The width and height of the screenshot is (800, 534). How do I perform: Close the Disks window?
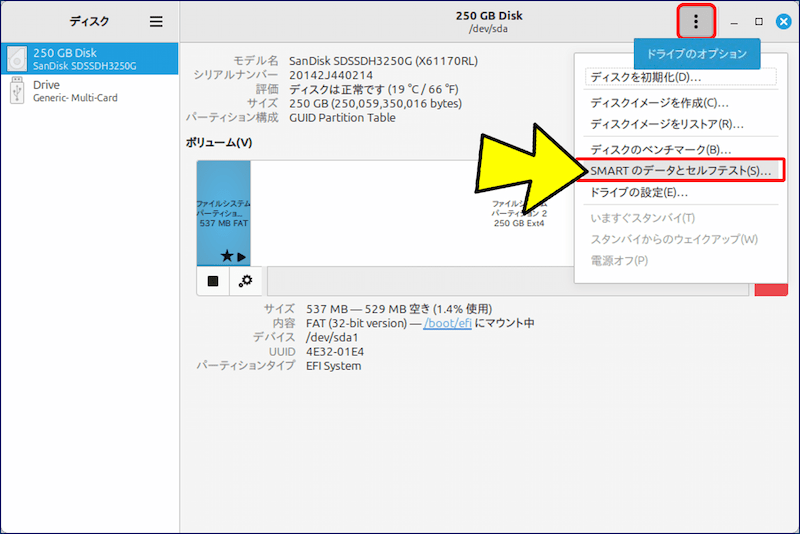pos(784,21)
